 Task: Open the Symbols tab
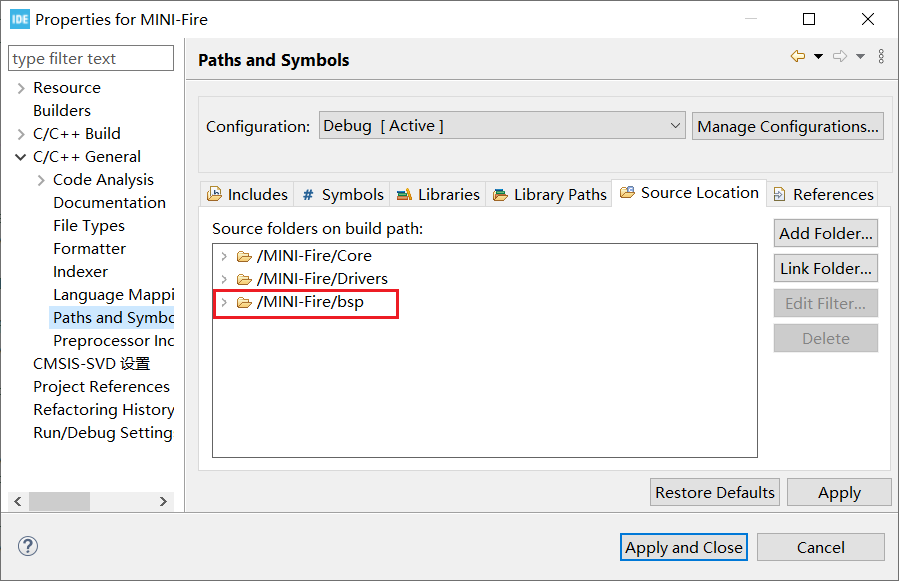click(342, 194)
